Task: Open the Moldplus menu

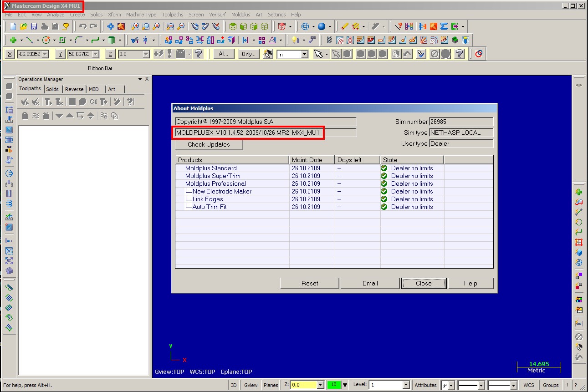Action: coord(241,15)
